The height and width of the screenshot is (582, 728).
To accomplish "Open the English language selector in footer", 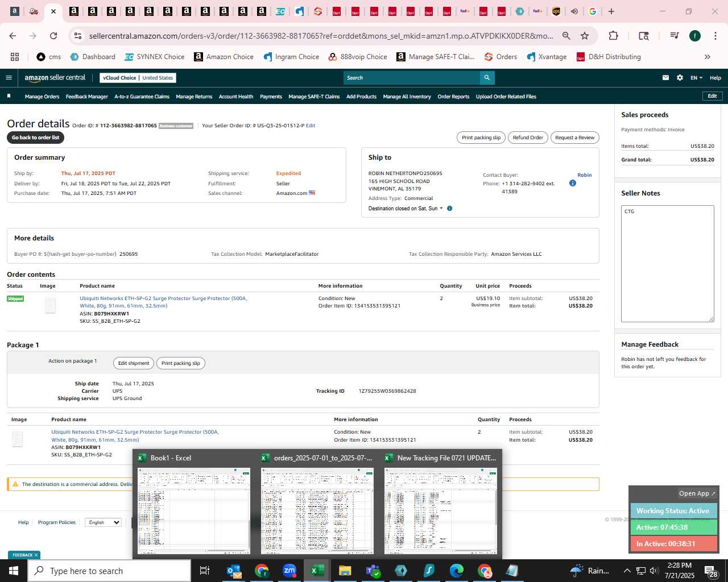I will click(x=103, y=522).
